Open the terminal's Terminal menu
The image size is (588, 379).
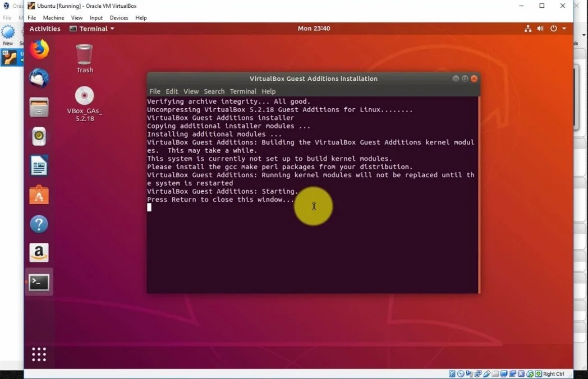[x=243, y=91]
